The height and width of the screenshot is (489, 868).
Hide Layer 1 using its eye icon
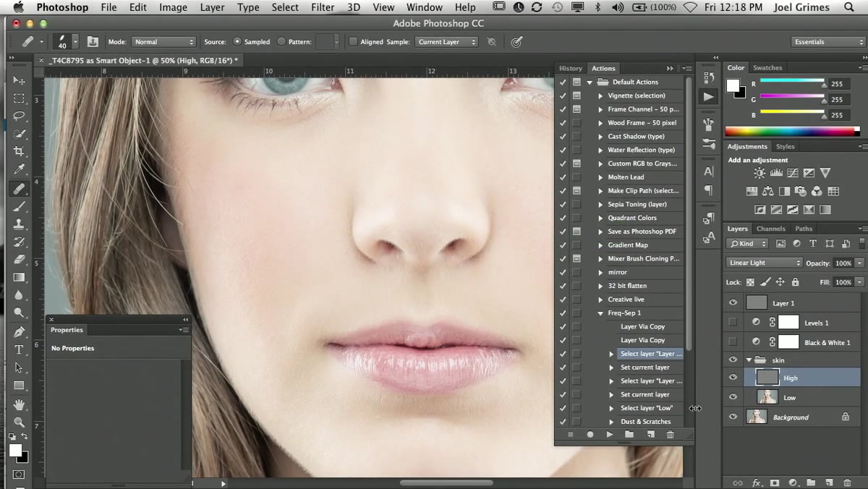click(x=733, y=303)
